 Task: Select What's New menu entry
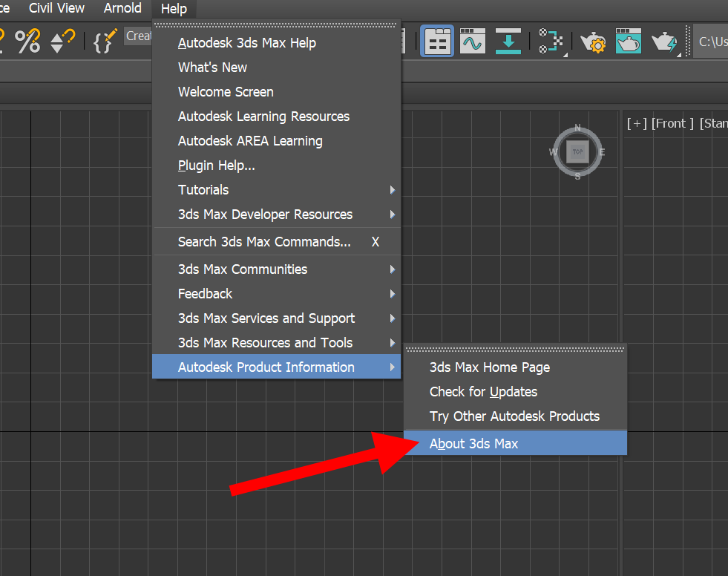pyautogui.click(x=276, y=68)
